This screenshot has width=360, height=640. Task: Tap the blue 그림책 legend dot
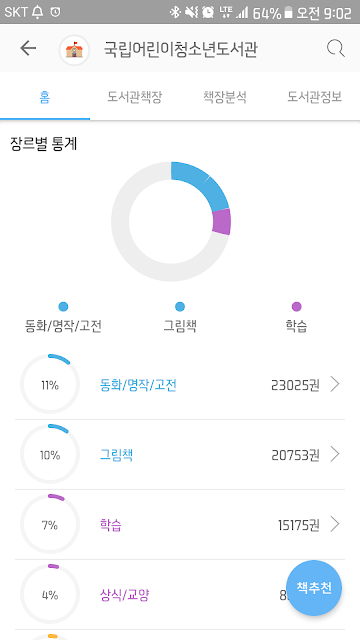(x=180, y=307)
